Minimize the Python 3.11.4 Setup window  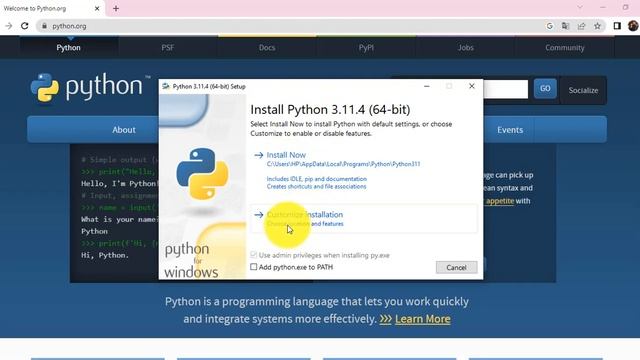tap(427, 86)
